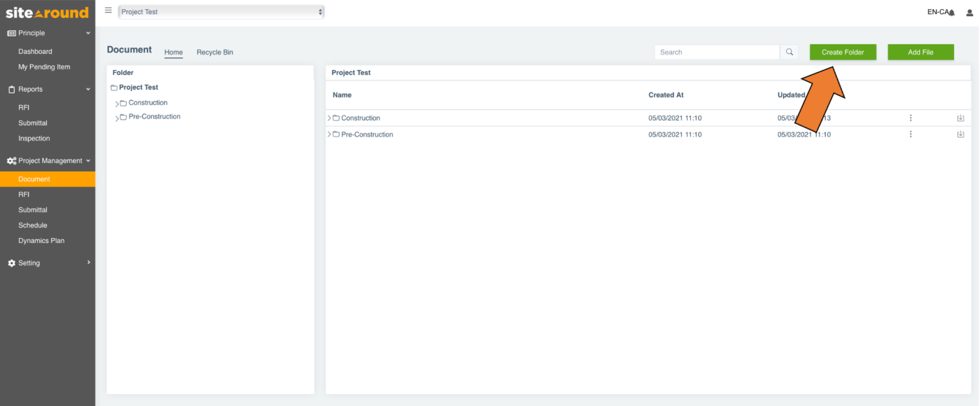Click the Project Management gears icon
The image size is (980, 406).
[x=10, y=160]
